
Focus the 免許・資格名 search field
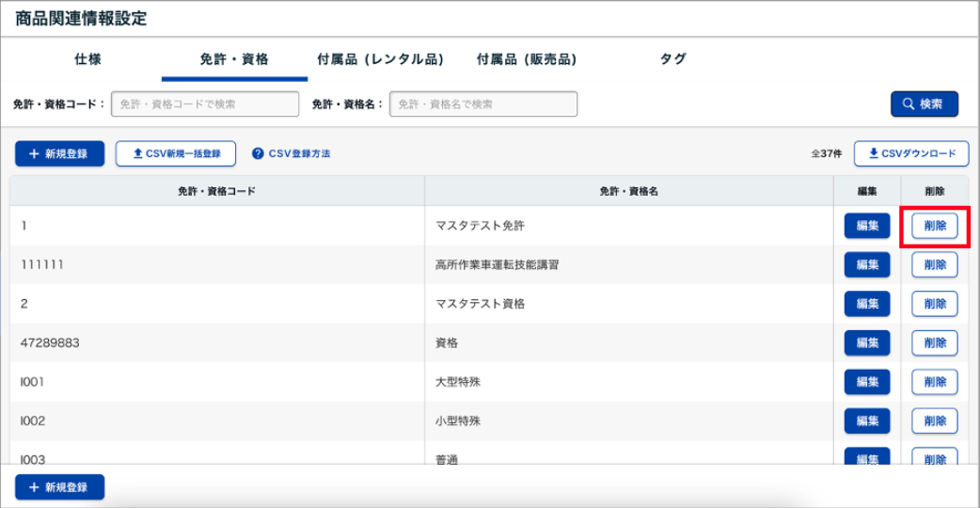(483, 104)
